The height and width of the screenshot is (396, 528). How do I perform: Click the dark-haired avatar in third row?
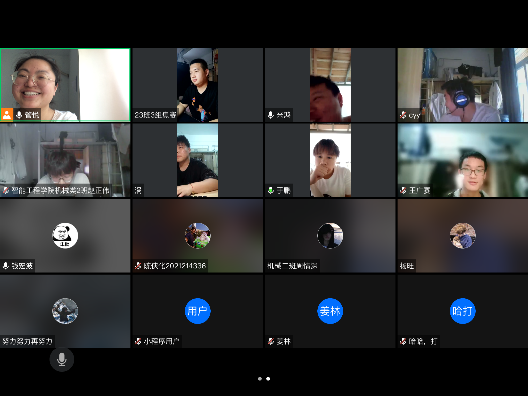point(330,235)
